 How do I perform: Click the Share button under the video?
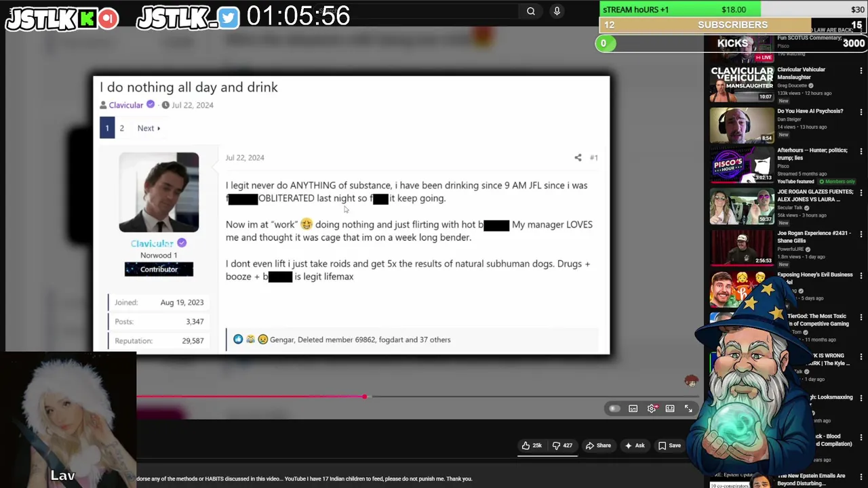[x=598, y=445]
